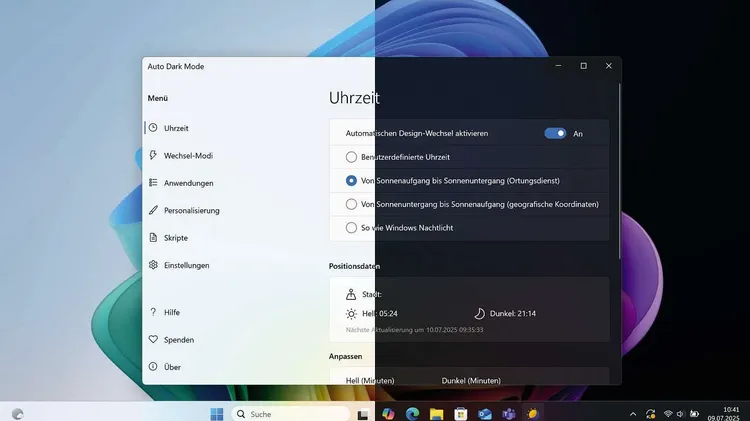Image resolution: width=750 pixels, height=421 pixels.
Task: Click the 'Dunkel (Minuten)' label
Action: (471, 380)
